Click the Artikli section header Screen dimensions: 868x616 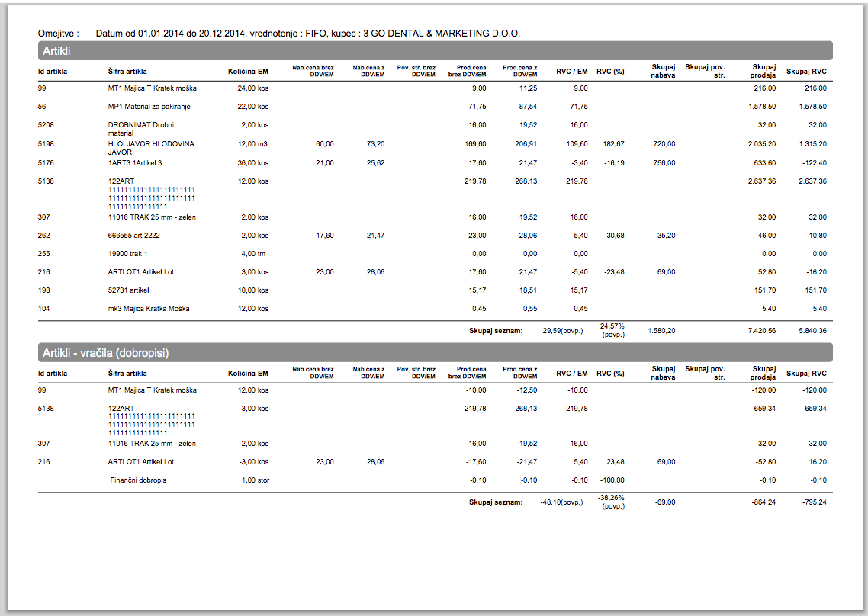click(435, 51)
